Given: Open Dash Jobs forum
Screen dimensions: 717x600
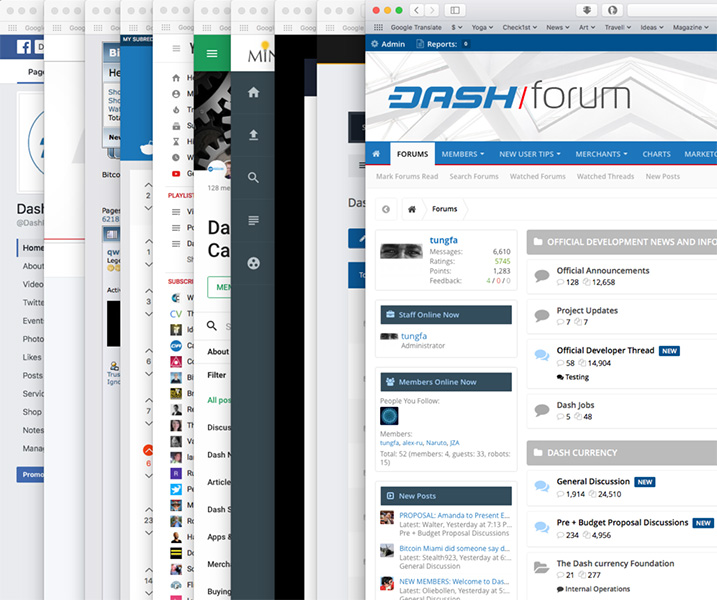Looking at the screenshot, I should pyautogui.click(x=575, y=405).
